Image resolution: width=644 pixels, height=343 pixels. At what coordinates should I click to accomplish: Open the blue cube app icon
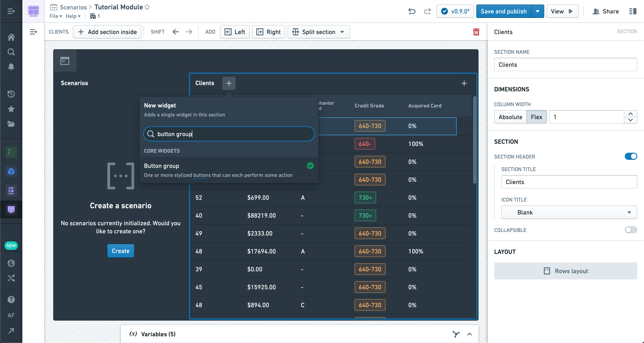click(11, 171)
